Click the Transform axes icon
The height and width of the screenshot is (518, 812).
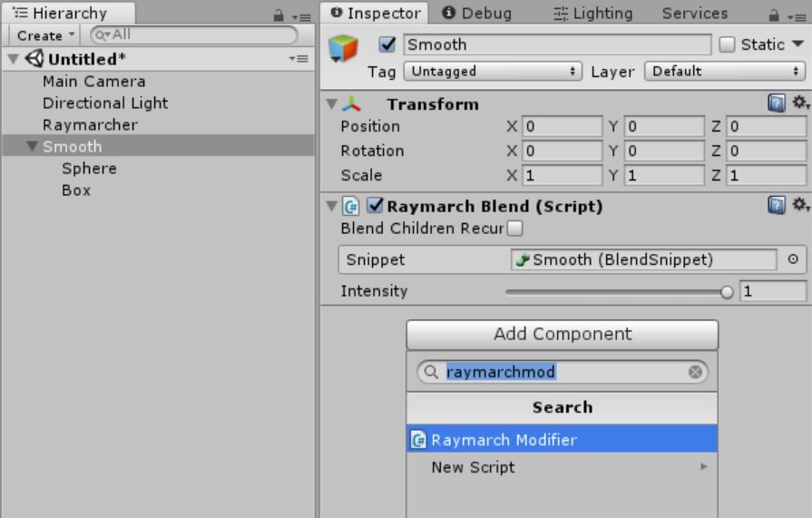[351, 103]
